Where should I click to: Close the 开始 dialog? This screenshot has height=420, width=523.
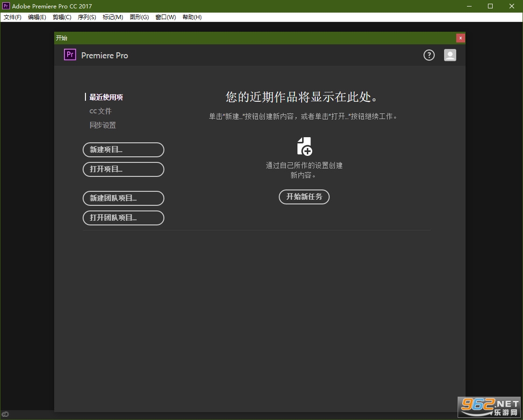[x=460, y=38]
